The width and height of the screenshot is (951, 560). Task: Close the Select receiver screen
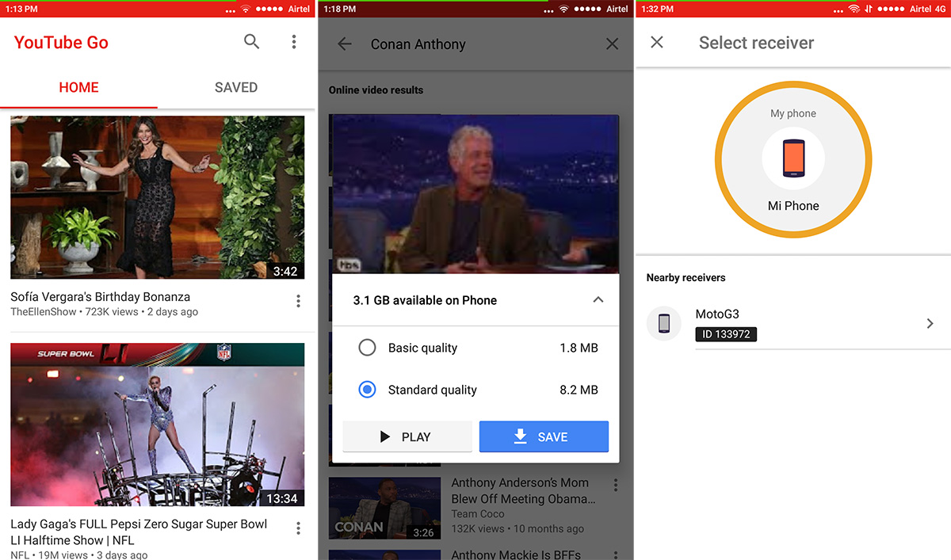657,42
